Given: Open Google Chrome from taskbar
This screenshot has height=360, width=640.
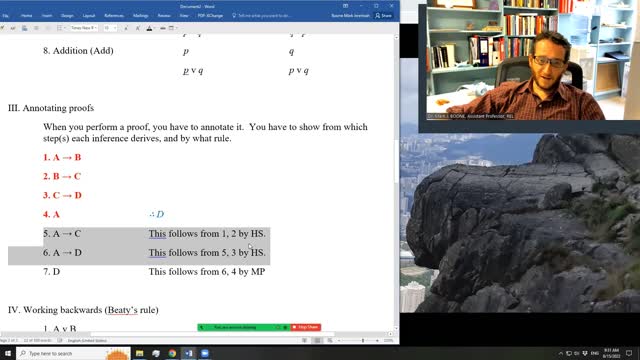Looking at the screenshot, I should tap(172, 353).
